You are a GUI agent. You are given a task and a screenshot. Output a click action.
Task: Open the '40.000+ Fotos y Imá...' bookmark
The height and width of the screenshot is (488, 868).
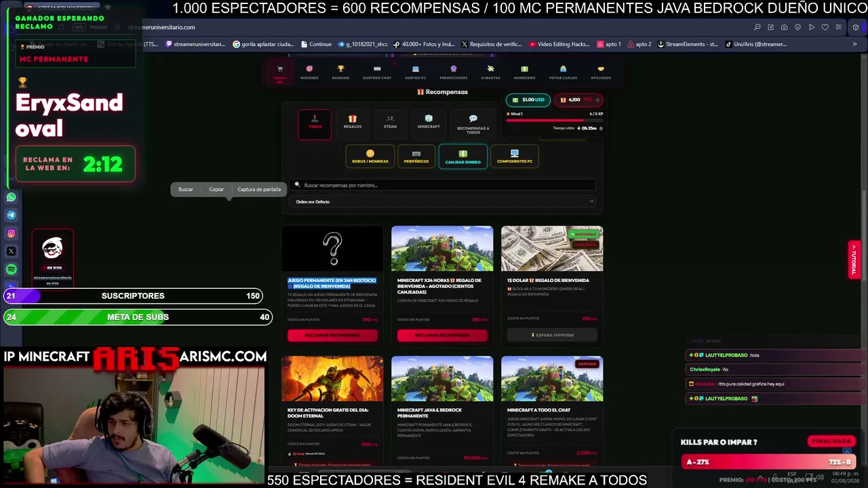pyautogui.click(x=424, y=44)
